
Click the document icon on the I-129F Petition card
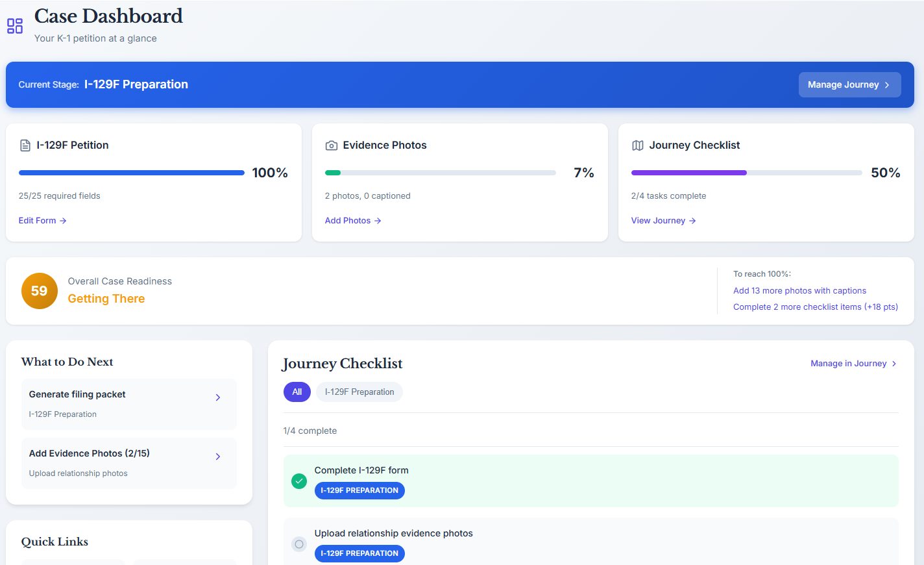pyautogui.click(x=25, y=145)
